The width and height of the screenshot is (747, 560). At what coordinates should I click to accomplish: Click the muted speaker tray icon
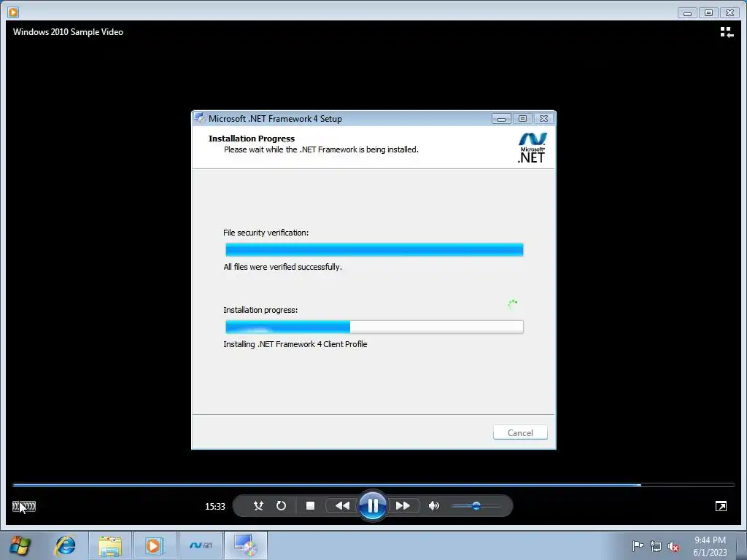coord(673,546)
